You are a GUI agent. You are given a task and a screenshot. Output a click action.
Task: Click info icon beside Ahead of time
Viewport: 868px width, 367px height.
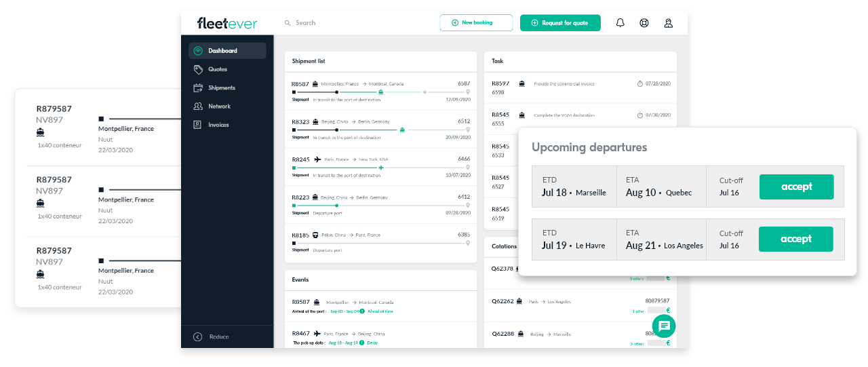tap(362, 311)
